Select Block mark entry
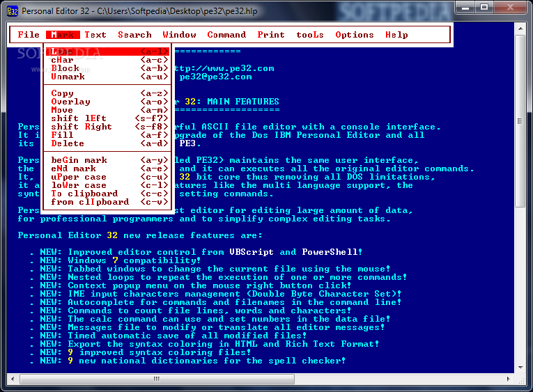533x392 pixels. [x=107, y=68]
